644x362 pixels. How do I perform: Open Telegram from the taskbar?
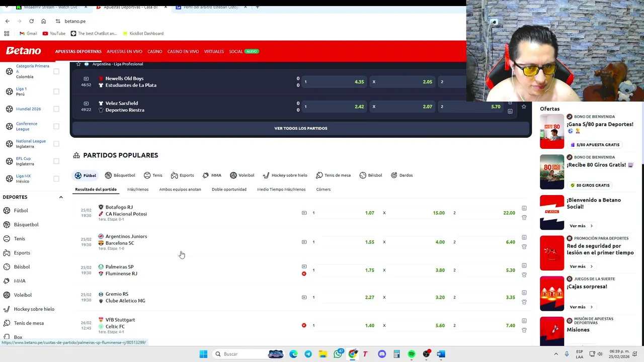coord(308,354)
